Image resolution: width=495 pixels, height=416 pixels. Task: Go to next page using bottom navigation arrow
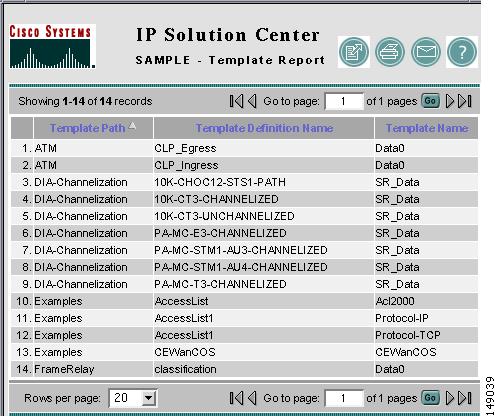(x=450, y=398)
